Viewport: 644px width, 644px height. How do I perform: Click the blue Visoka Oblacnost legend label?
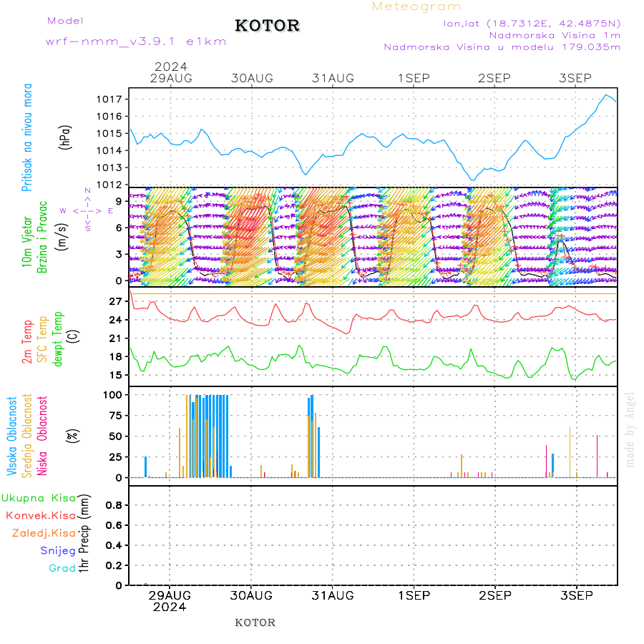pyautogui.click(x=11, y=436)
